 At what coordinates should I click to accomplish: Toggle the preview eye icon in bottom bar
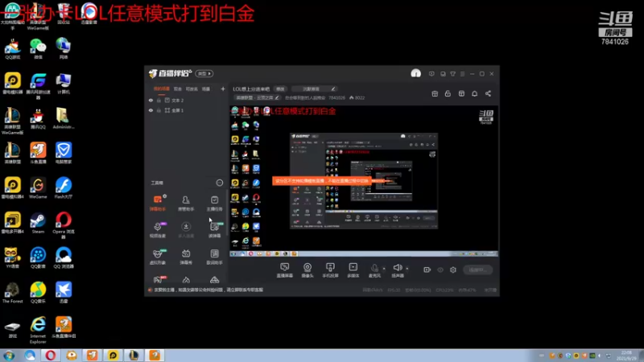pos(440,269)
